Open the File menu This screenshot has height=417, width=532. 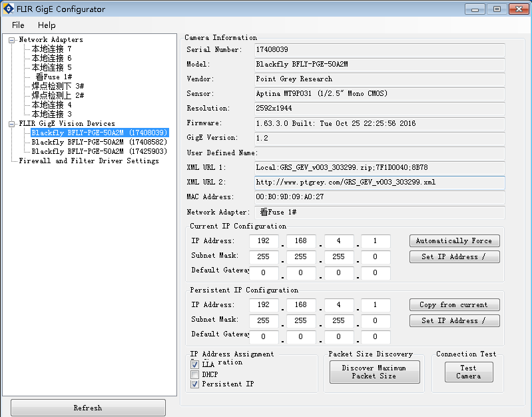click(18, 25)
